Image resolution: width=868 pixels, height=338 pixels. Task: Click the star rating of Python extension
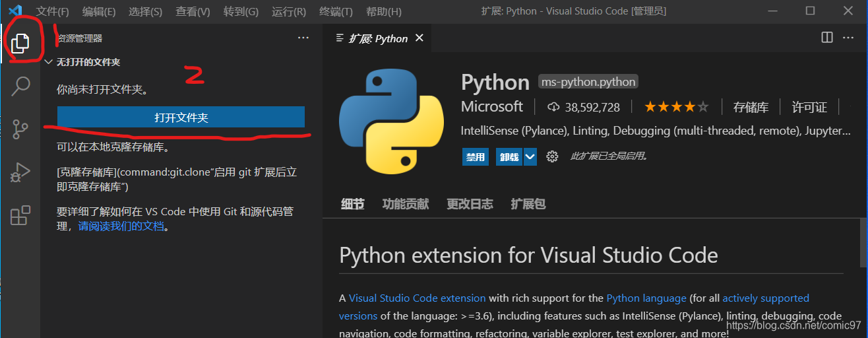click(677, 106)
